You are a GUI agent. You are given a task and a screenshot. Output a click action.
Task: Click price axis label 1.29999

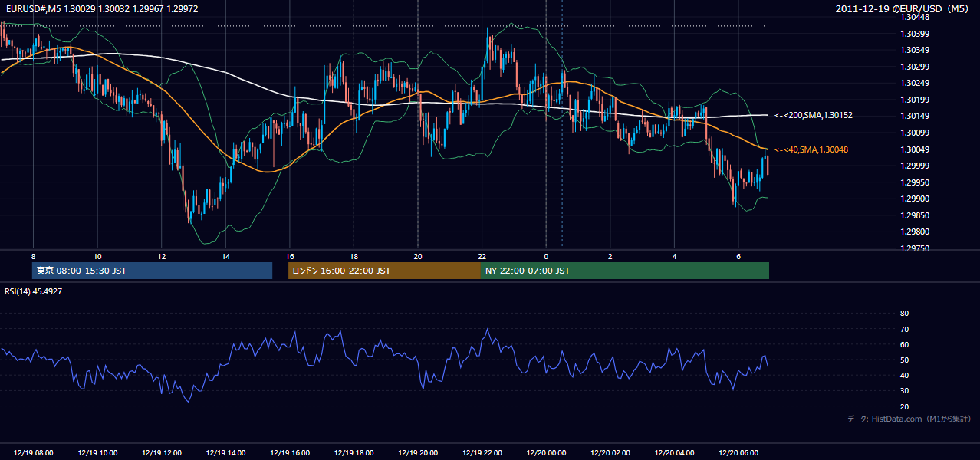tap(914, 166)
